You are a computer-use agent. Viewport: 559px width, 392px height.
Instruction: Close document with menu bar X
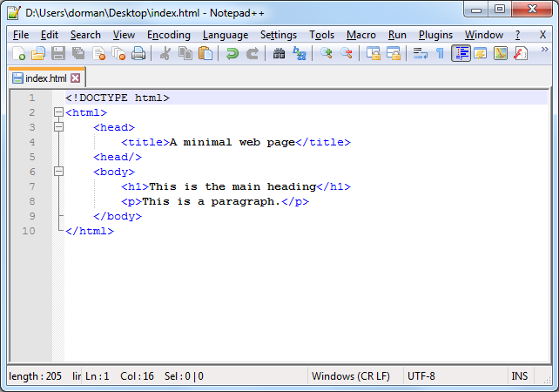pyautogui.click(x=542, y=35)
